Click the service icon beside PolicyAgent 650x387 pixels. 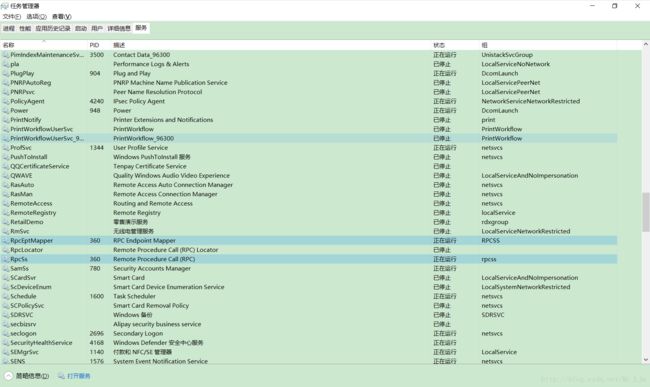[5, 101]
